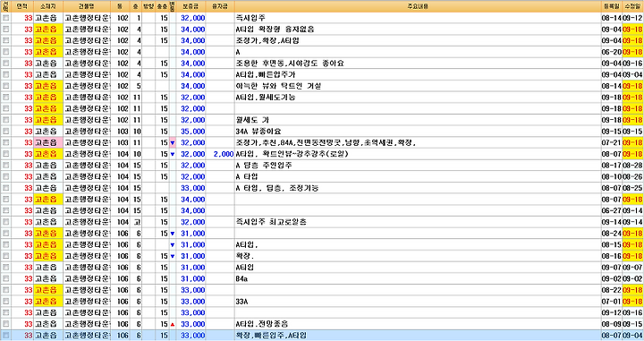Sort by 등록일 column header
The image size is (644, 341).
pos(612,6)
